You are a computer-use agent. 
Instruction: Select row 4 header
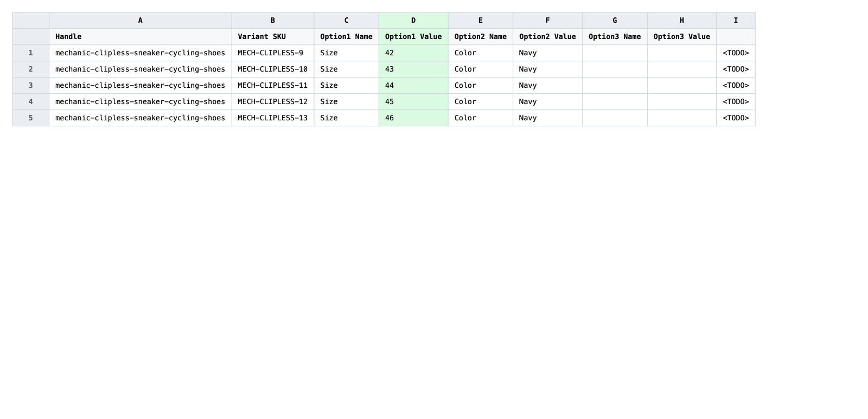tap(31, 102)
